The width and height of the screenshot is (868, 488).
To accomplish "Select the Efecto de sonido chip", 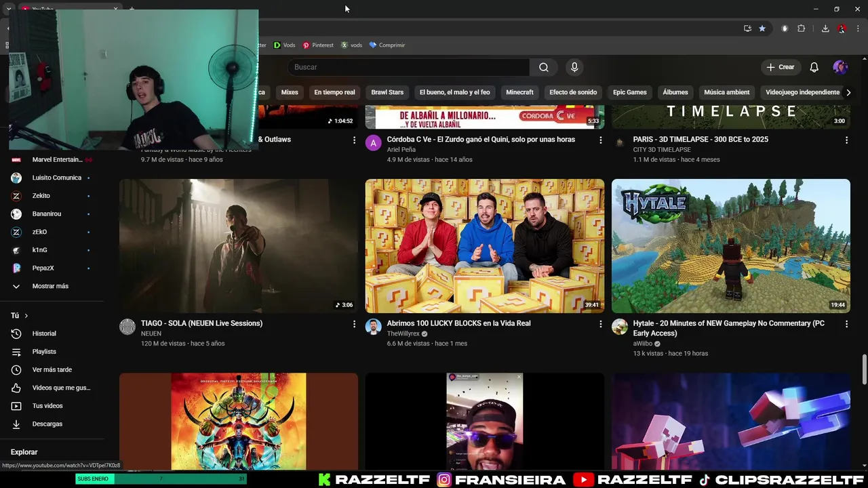I will coord(573,92).
